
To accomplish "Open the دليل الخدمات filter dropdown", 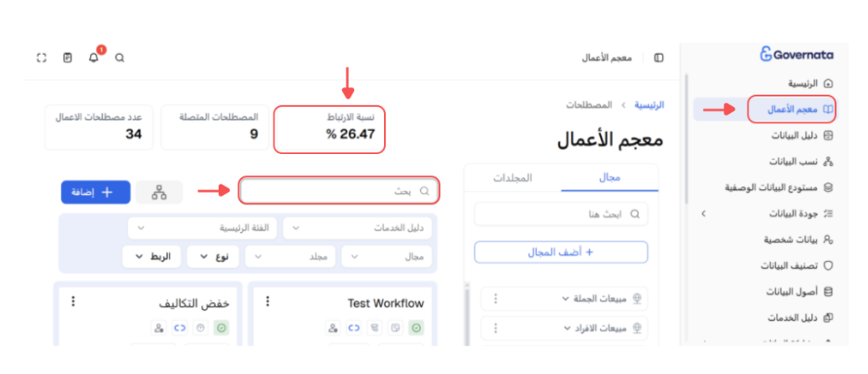I will 357,227.
